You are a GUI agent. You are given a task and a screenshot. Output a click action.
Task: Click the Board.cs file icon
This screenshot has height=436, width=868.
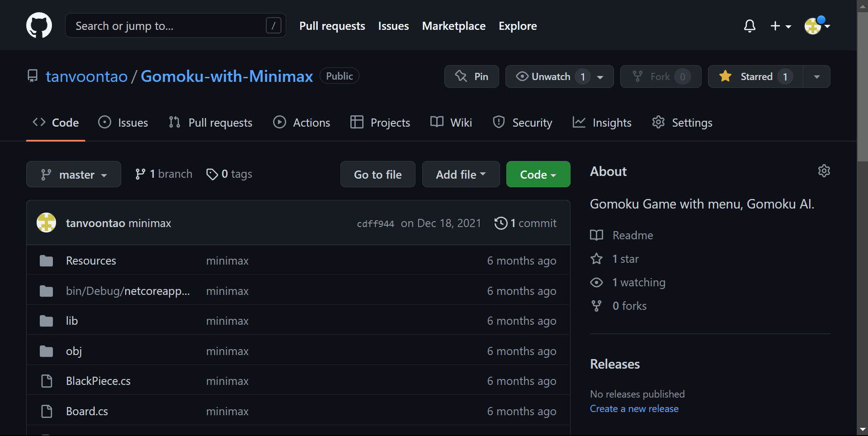[47, 411]
